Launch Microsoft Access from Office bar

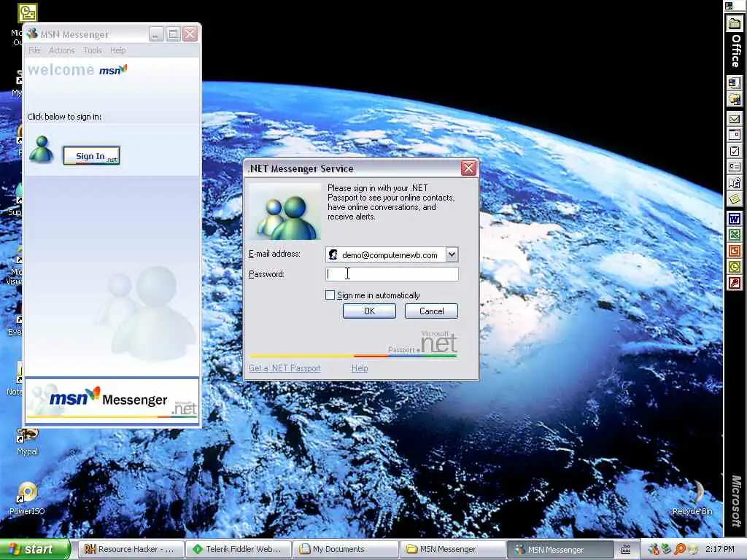(x=734, y=284)
